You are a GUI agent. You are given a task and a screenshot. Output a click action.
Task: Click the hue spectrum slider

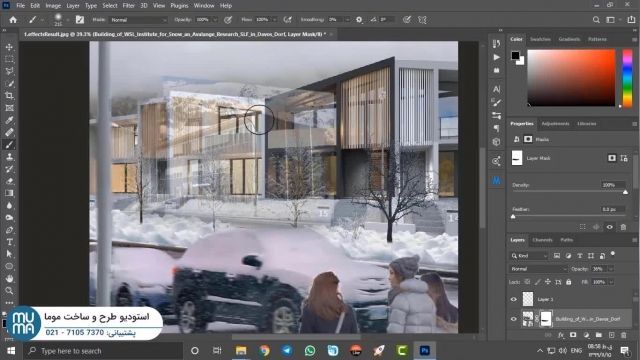[627, 78]
